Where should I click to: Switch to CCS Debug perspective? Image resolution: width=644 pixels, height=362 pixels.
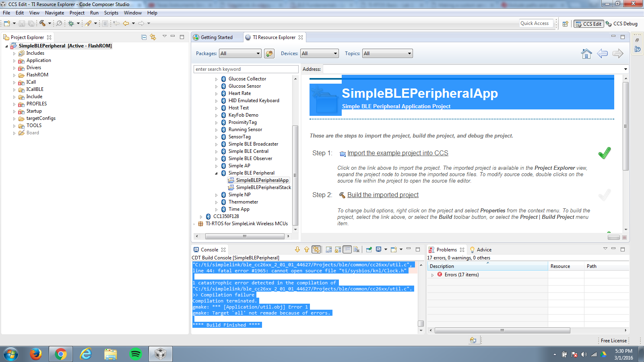tap(622, 24)
